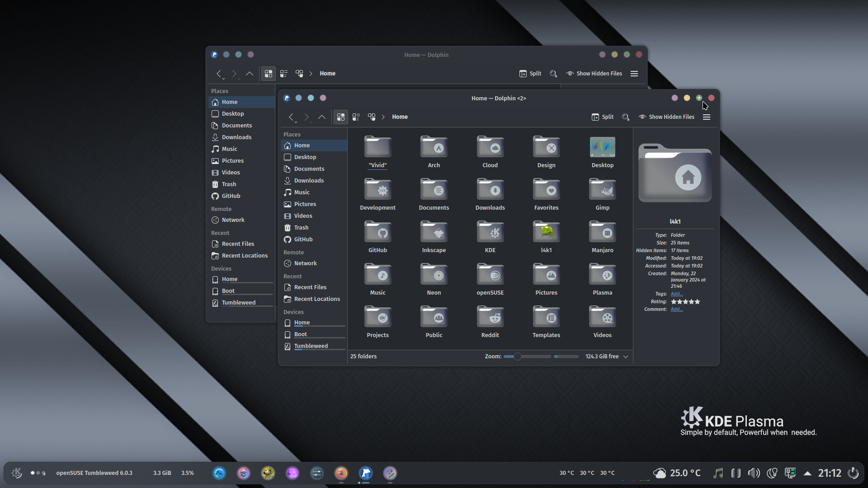The height and width of the screenshot is (488, 868).
Task: Expand breadcrumb chevron before Home in Dolphin <2>
Action: (x=383, y=117)
